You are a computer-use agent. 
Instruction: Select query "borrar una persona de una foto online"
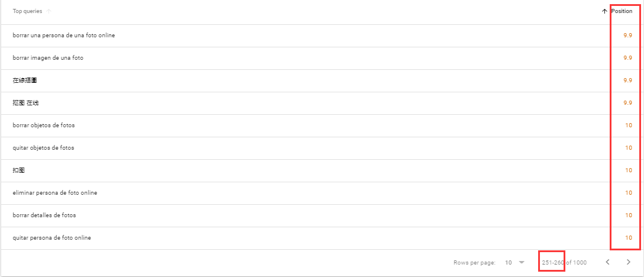pyautogui.click(x=64, y=36)
